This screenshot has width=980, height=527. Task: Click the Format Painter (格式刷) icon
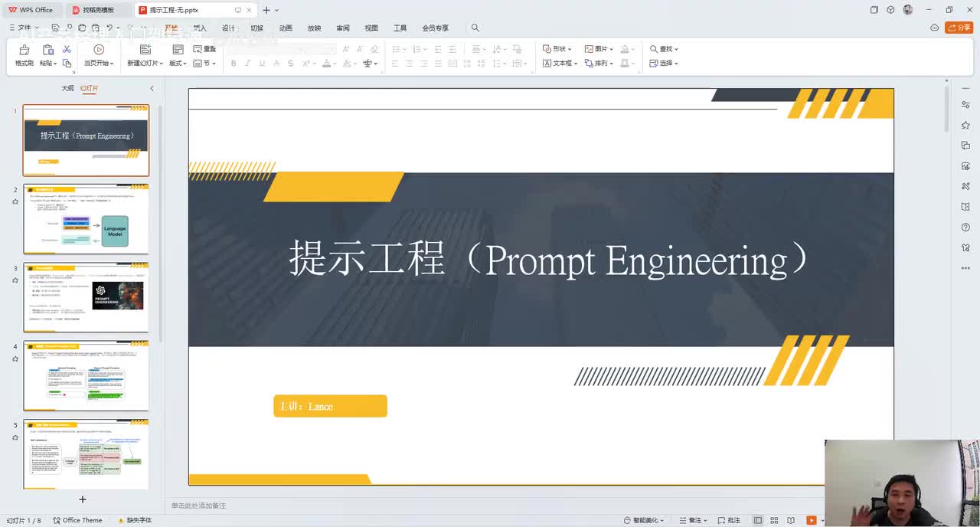click(24, 50)
